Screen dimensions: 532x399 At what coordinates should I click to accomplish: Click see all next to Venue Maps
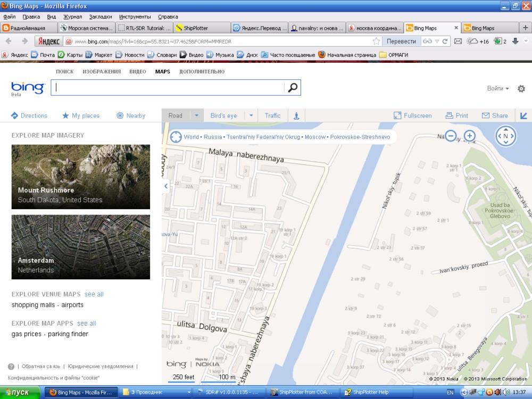(x=94, y=295)
